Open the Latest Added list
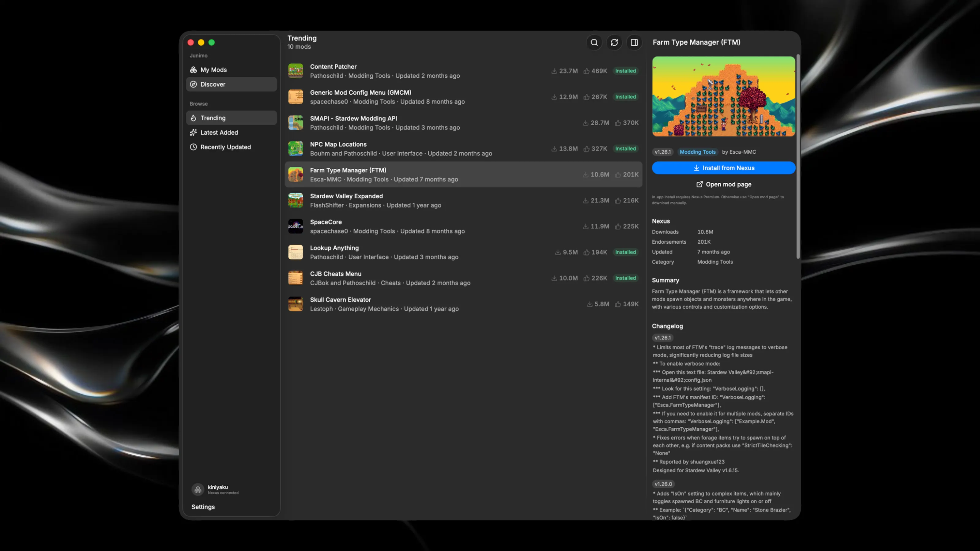The image size is (980, 551). tap(231, 132)
